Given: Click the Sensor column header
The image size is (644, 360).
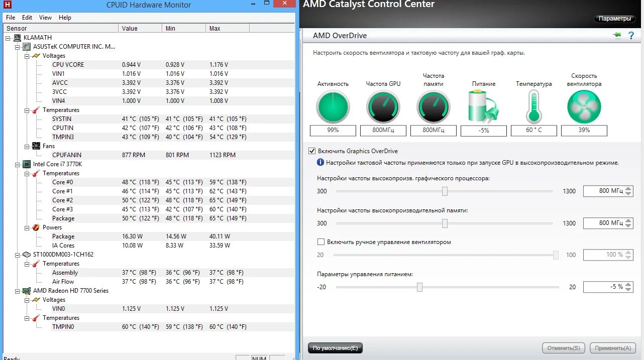Looking at the screenshot, I should (x=61, y=28).
